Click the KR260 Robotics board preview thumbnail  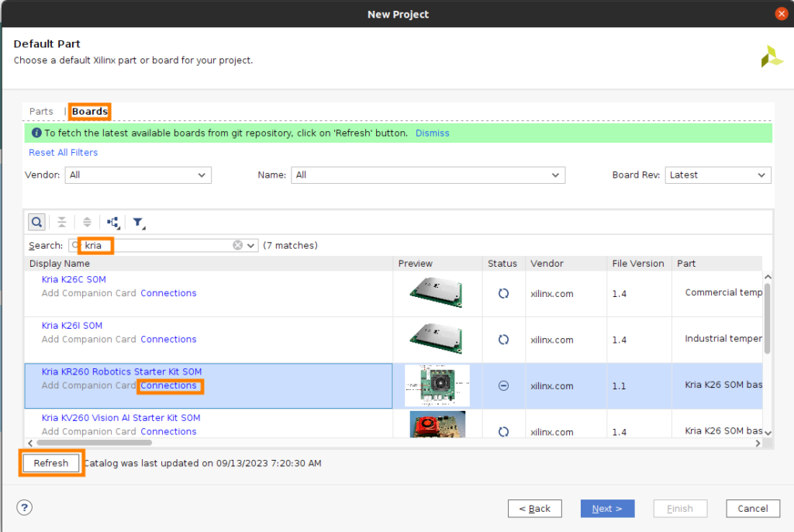[437, 385]
